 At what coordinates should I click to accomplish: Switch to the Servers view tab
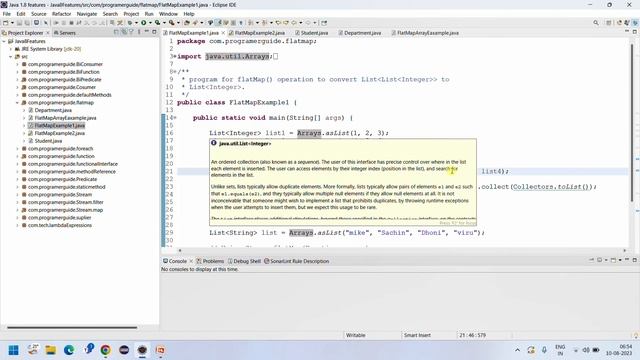(x=64, y=33)
